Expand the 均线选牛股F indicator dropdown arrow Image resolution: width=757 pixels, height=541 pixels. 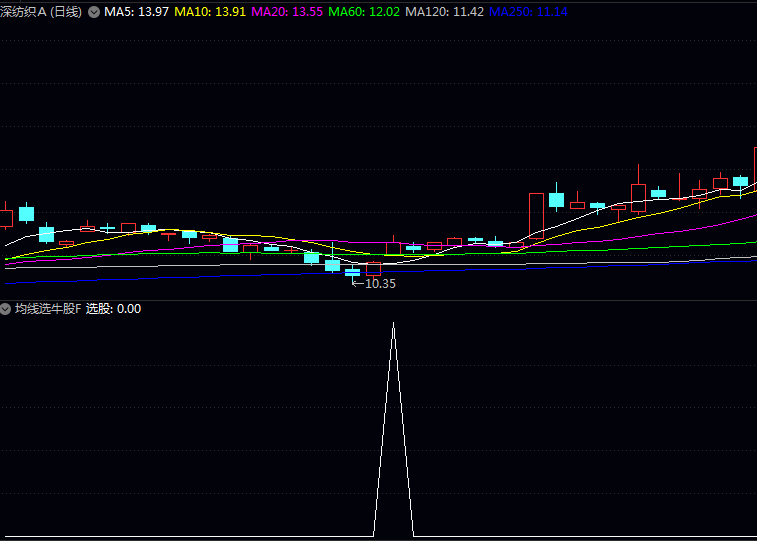6,309
